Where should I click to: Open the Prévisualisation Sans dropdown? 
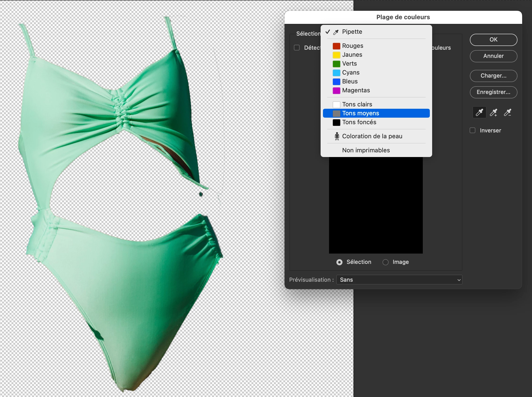(399, 280)
